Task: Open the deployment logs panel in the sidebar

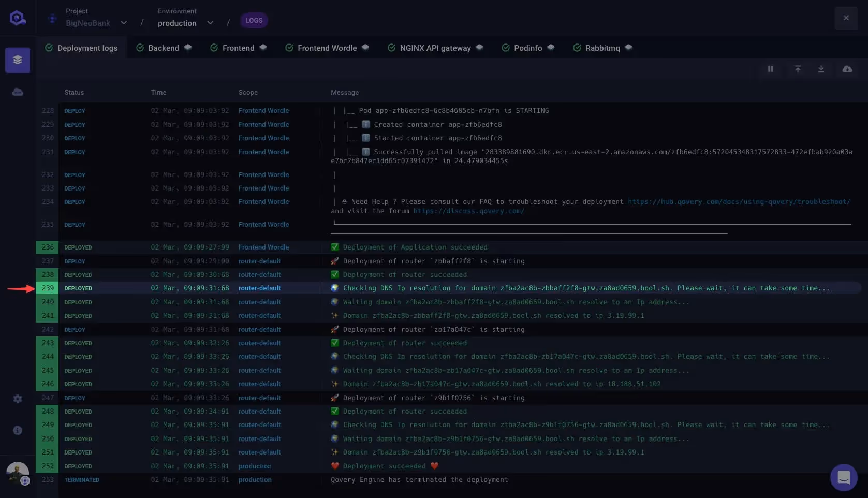Action: point(18,60)
